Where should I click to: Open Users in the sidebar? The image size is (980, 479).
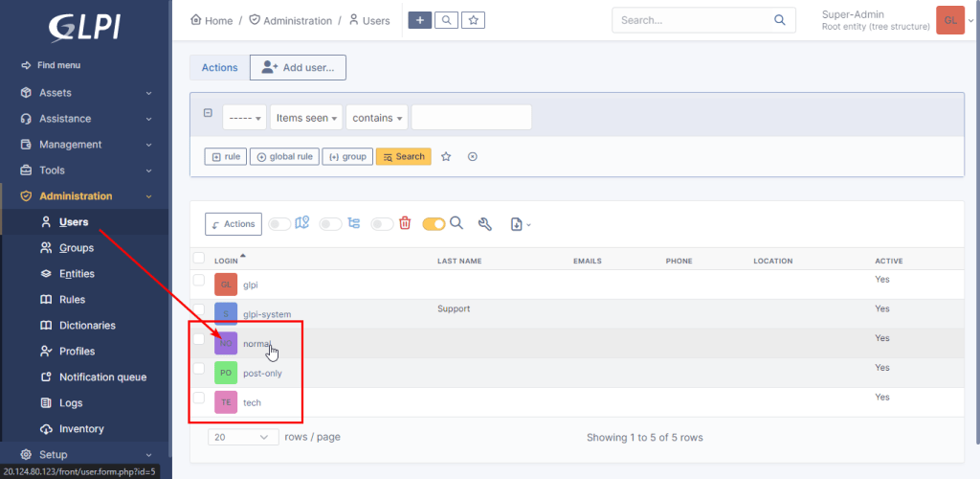73,222
